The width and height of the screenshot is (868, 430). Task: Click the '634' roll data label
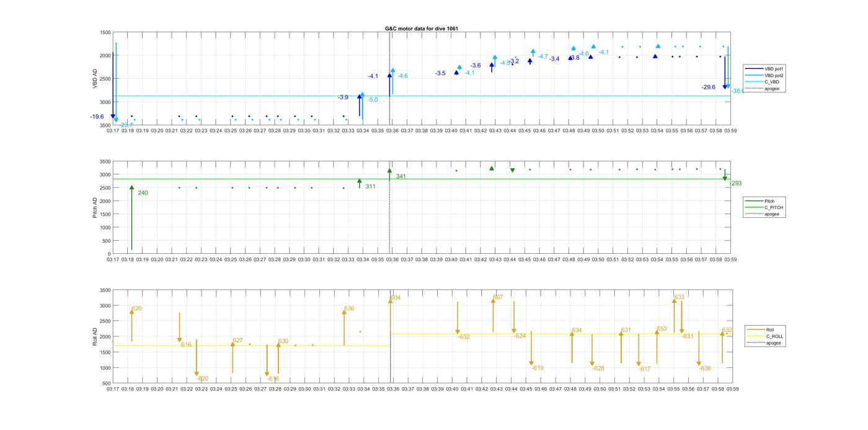tap(577, 330)
